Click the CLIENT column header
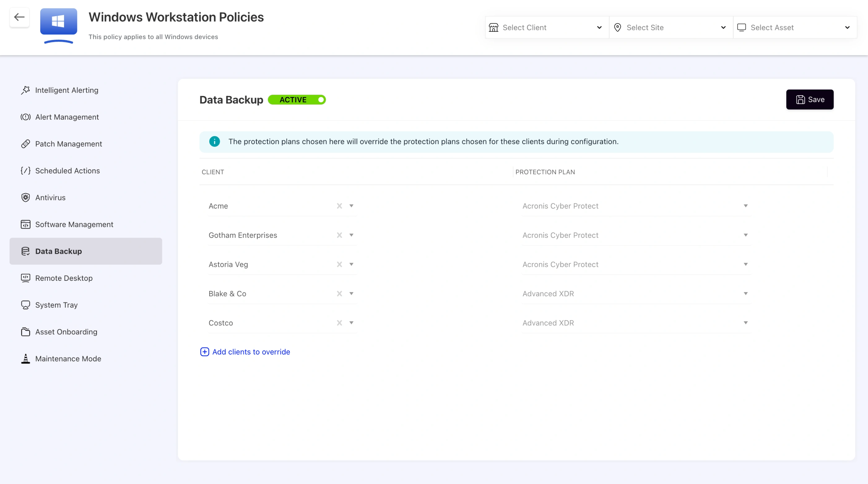This screenshot has height=484, width=868. [213, 172]
